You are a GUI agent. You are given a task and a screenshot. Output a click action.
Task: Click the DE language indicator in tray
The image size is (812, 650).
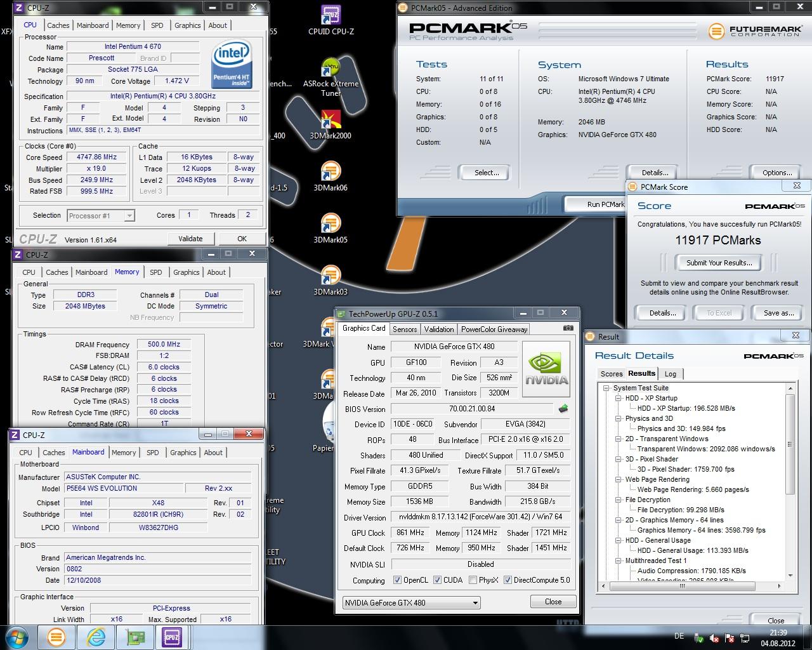679,637
